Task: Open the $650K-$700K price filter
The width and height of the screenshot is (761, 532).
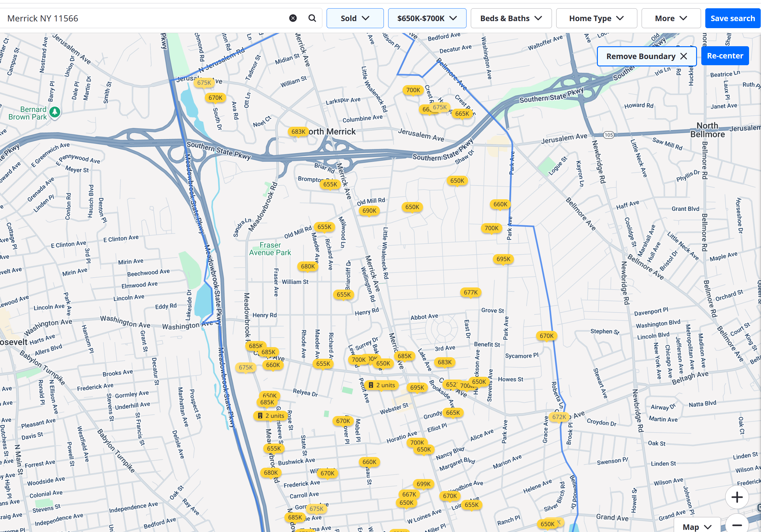Action: point(427,18)
